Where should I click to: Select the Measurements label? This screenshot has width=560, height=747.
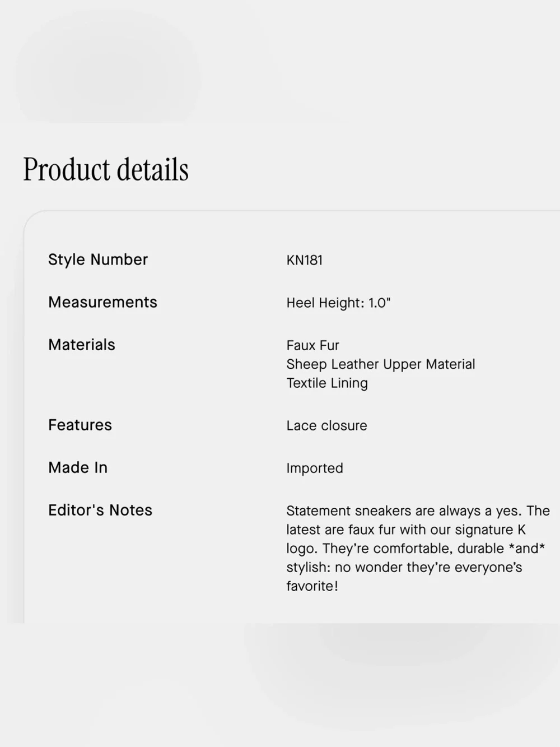pyautogui.click(x=102, y=302)
